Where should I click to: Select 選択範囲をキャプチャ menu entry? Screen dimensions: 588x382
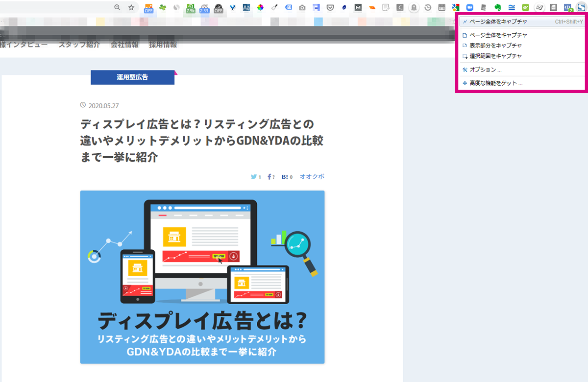522,56
